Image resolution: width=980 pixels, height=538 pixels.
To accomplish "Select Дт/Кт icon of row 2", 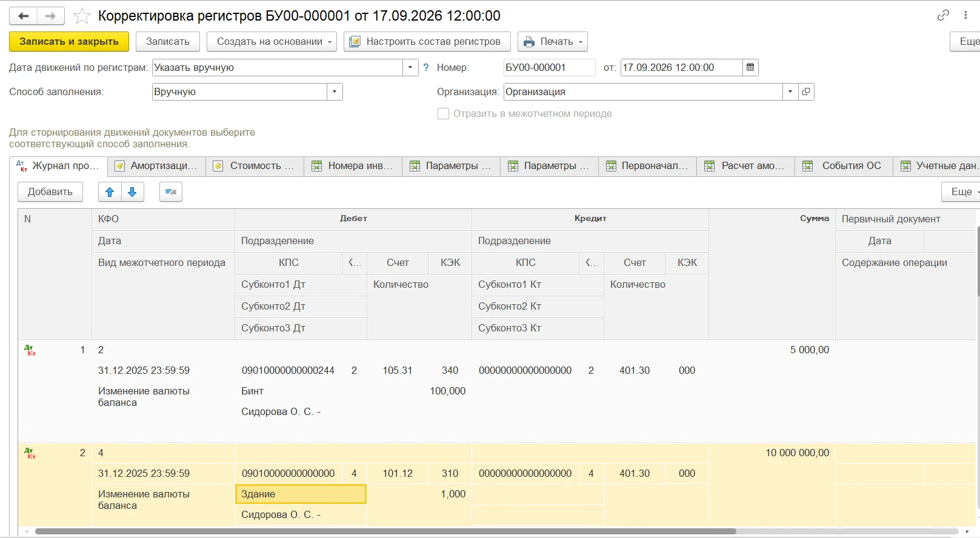I will (30, 453).
